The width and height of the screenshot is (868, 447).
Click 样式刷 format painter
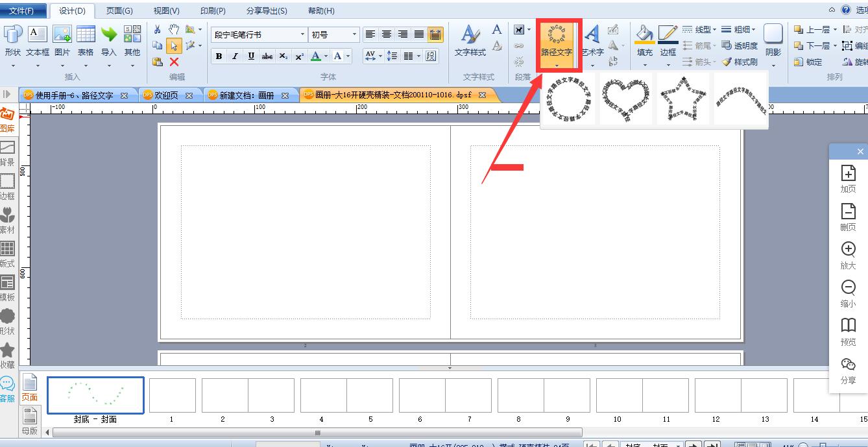coord(740,62)
